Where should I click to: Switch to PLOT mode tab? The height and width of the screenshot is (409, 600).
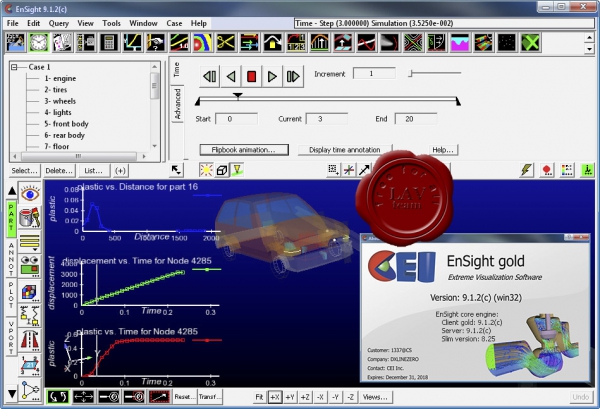pyautogui.click(x=11, y=298)
